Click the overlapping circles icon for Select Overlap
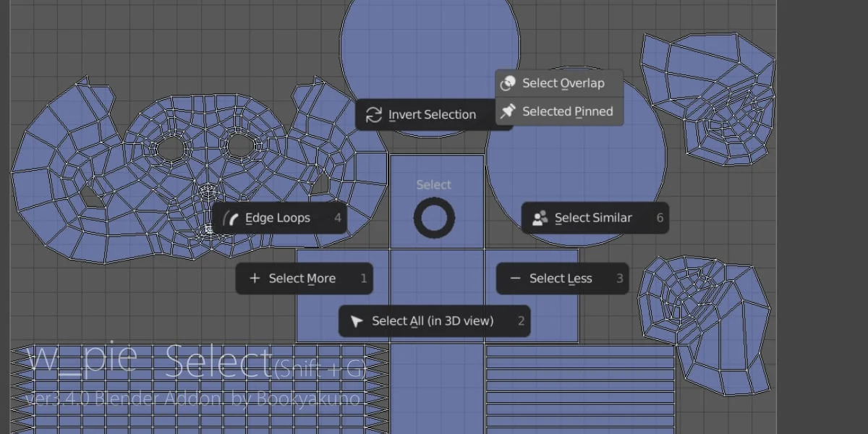This screenshot has width=868, height=434. click(x=509, y=83)
